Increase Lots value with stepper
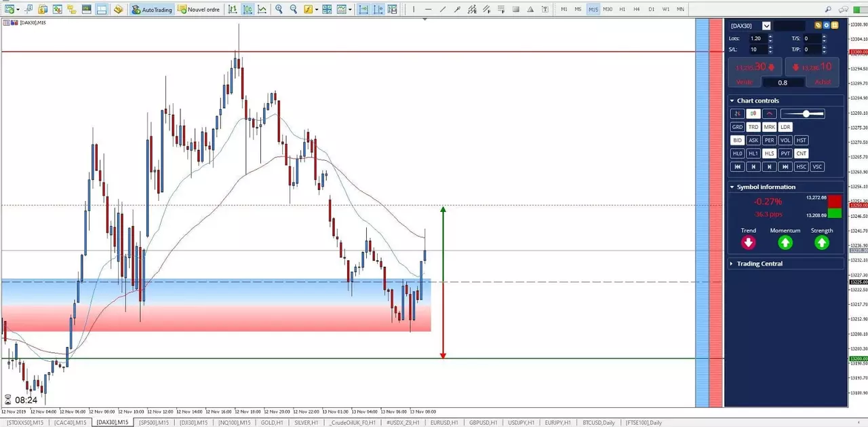Screen dimensions: 868x427 [770, 37]
